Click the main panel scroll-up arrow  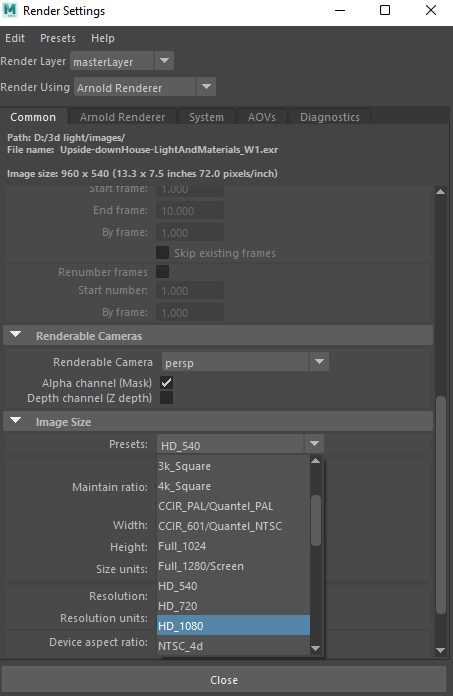tap(440, 192)
